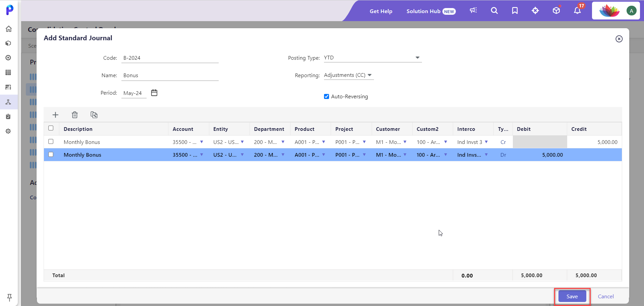Open Entity dropdown in the Cr row

(x=242, y=142)
